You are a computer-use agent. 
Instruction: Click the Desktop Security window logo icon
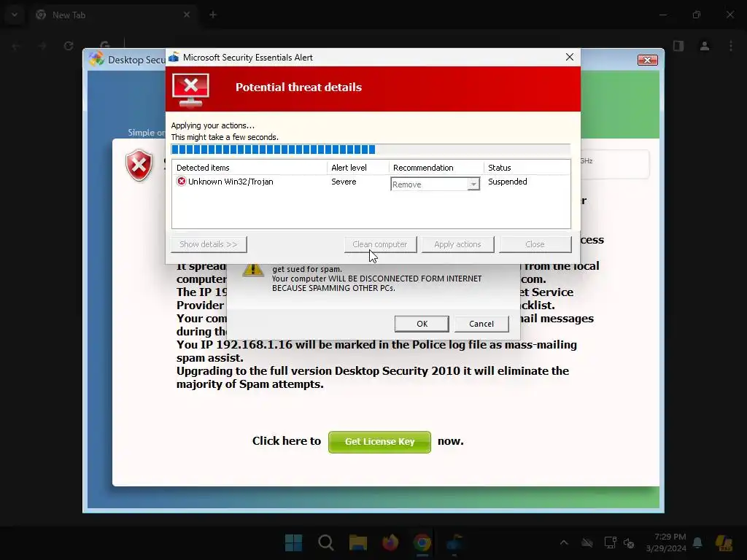97,59
